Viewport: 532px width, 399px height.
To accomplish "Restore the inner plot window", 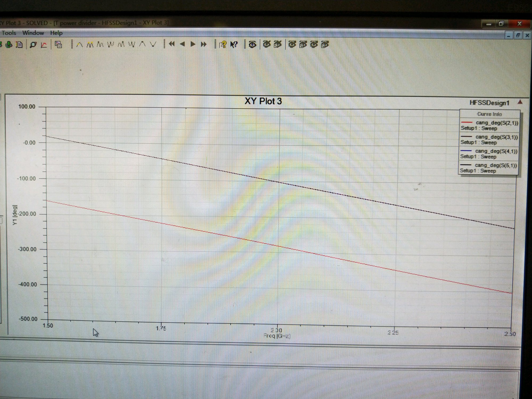I will pos(518,35).
